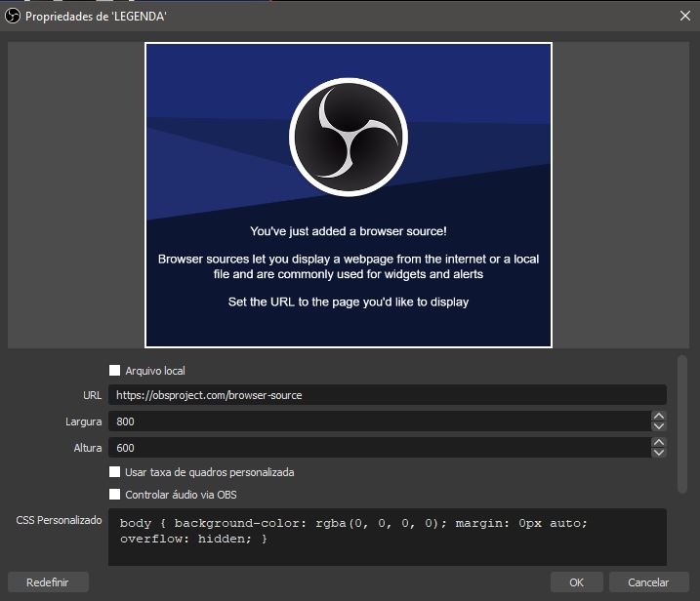Decrease Altura with the down arrow
The width and height of the screenshot is (700, 601).
(659, 453)
